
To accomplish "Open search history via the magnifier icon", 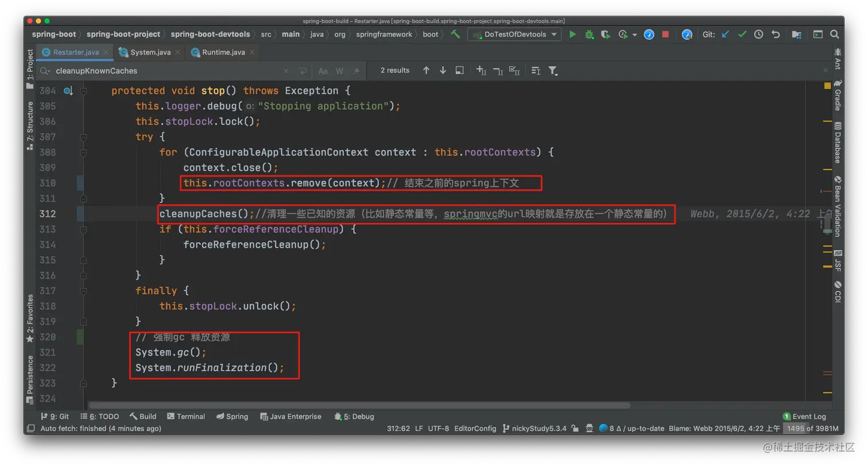I will point(44,71).
